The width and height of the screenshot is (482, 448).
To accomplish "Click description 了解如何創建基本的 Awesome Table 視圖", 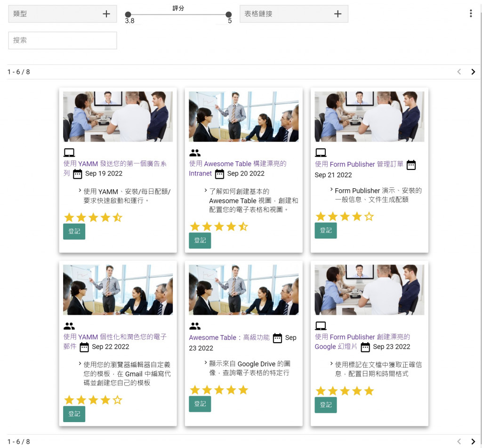I will click(x=254, y=200).
